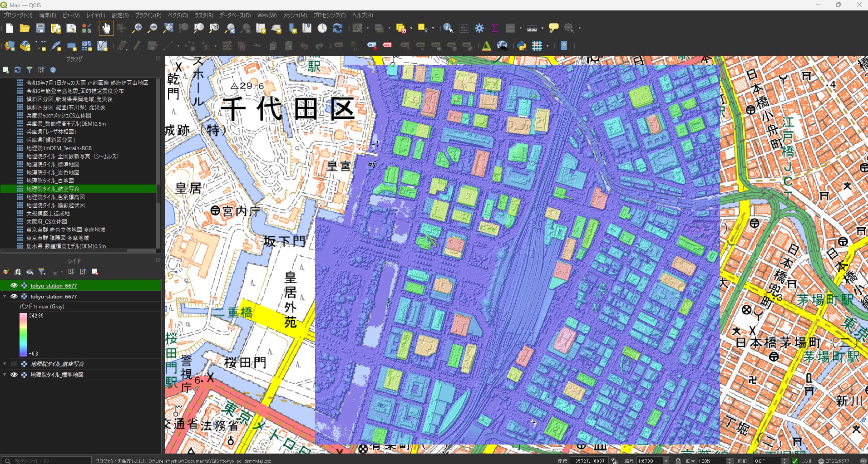Save the project with the floppy disk icon
The height and width of the screenshot is (464, 868).
pos(40,28)
